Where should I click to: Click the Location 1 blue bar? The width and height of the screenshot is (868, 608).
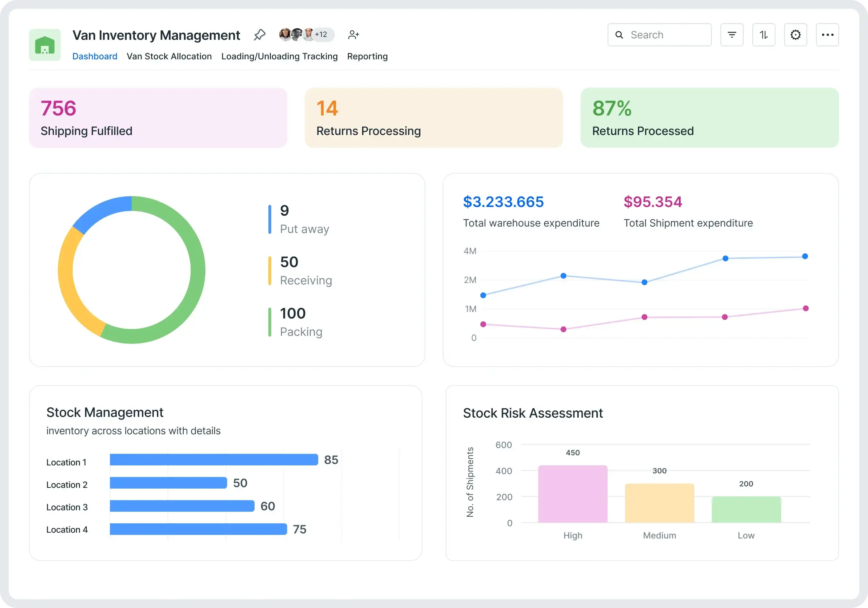[214, 459]
